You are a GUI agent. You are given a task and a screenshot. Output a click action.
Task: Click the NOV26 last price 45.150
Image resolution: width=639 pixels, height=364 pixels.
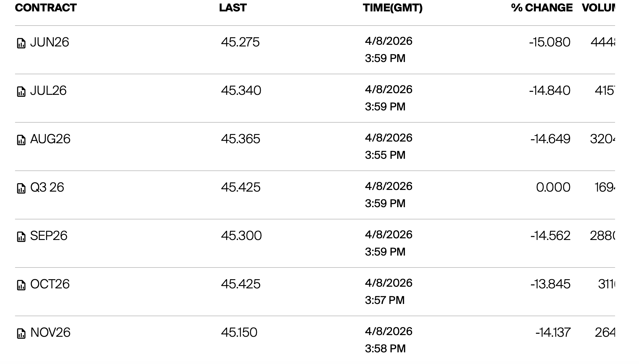click(239, 333)
